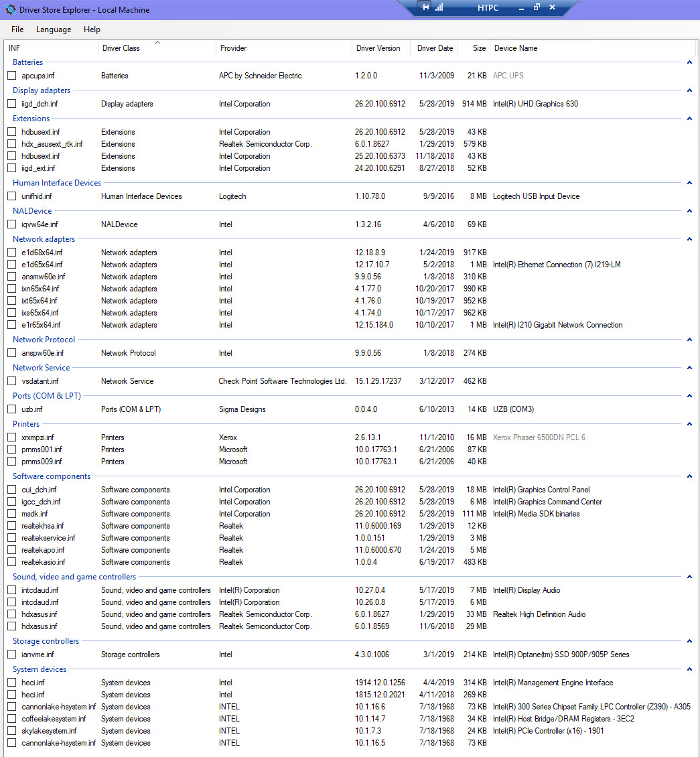This screenshot has height=757, width=700.
Task: Collapse the Sound, video and game controllers group
Action: pyautogui.click(x=689, y=576)
